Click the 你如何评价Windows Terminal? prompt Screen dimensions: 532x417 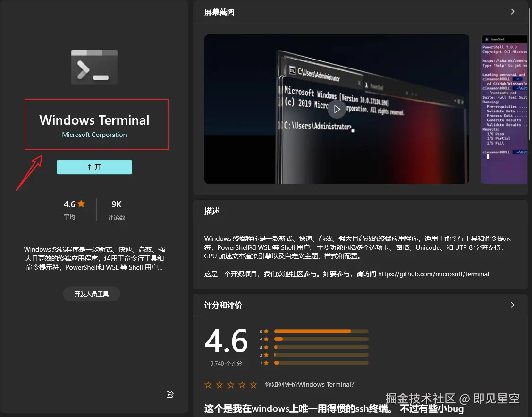[310, 384]
